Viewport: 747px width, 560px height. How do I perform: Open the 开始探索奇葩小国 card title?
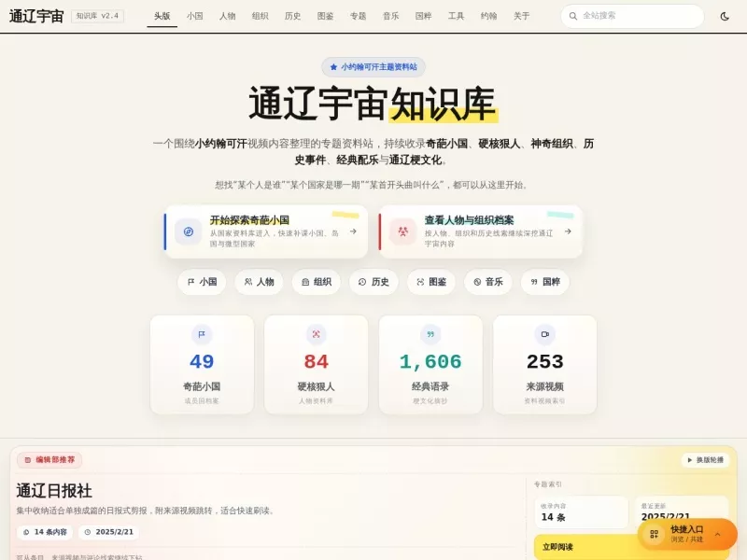click(249, 220)
